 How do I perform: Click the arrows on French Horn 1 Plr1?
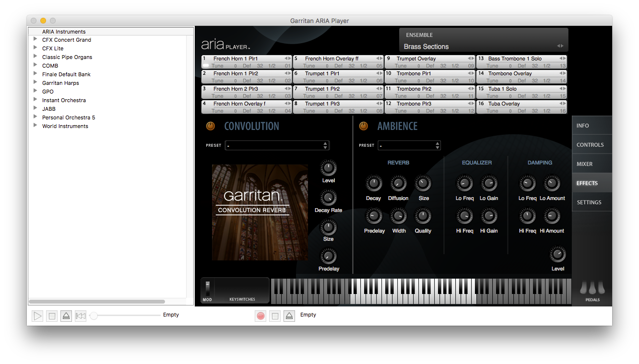coord(287,59)
